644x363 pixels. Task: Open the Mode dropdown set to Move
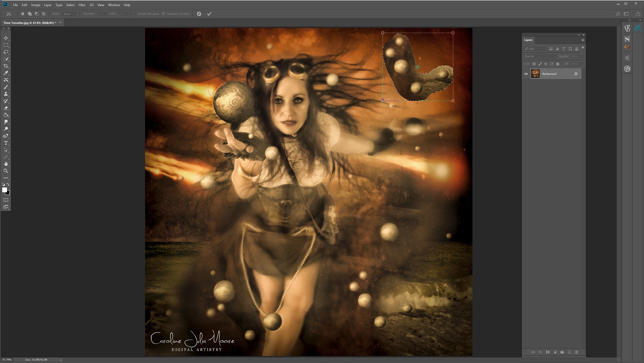pos(69,14)
